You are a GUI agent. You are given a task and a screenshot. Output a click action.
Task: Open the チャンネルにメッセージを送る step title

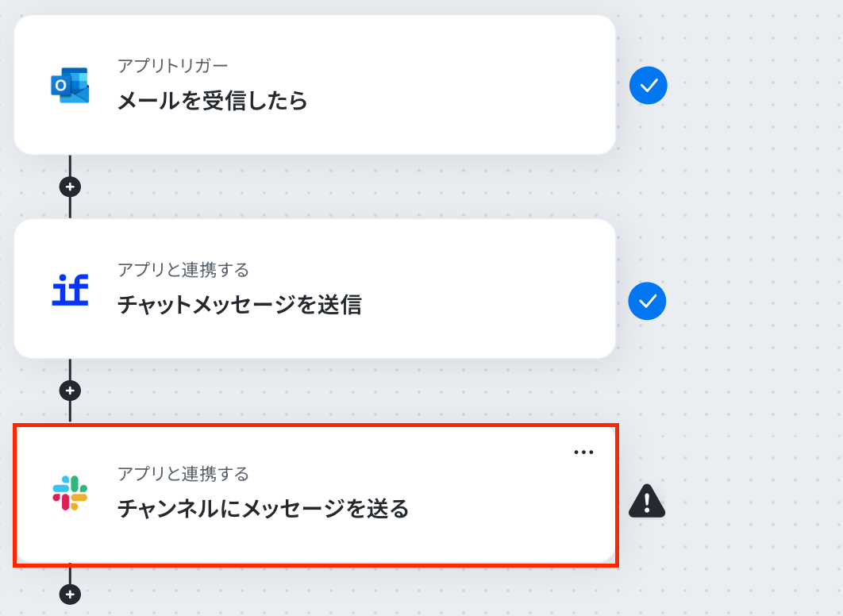263,509
